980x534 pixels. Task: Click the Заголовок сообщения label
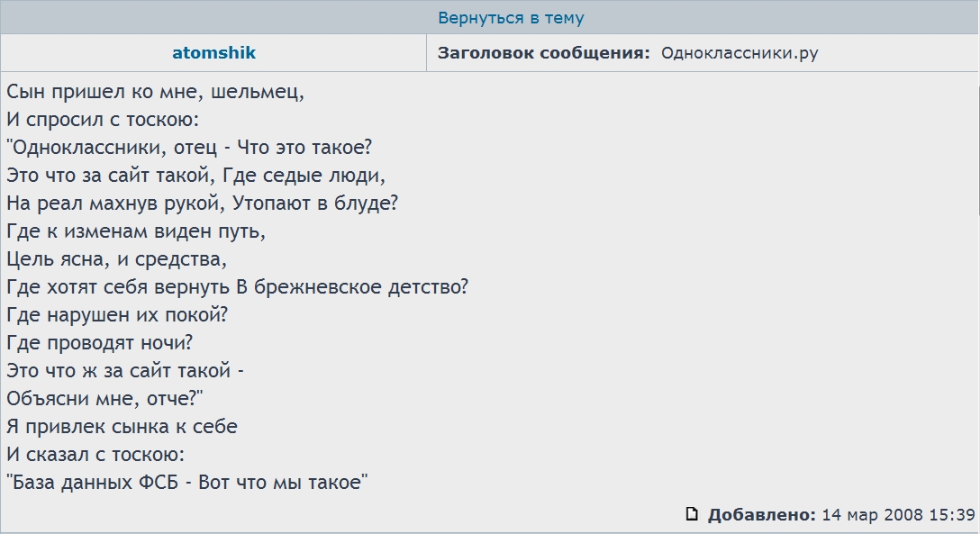tap(543, 53)
